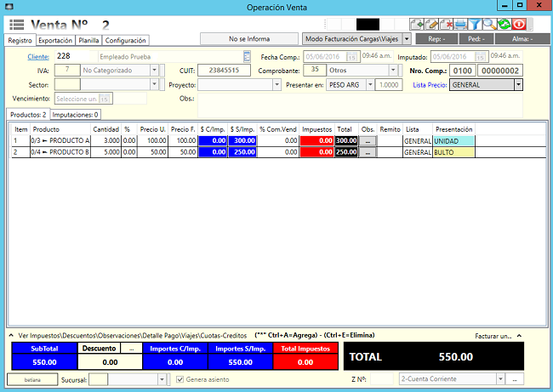This screenshot has width=553, height=392.
Task: Click the $ S/Imp. cell 250.00
Action: 242,152
